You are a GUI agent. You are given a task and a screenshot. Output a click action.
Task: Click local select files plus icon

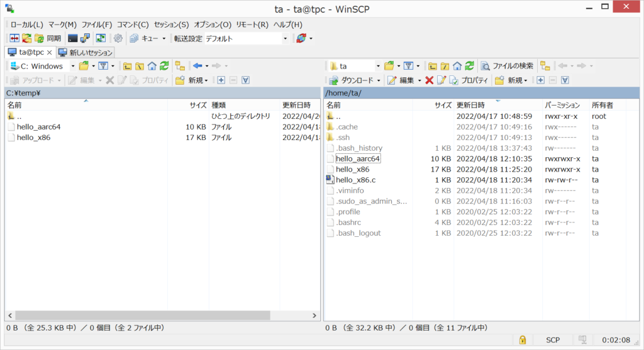(x=221, y=80)
